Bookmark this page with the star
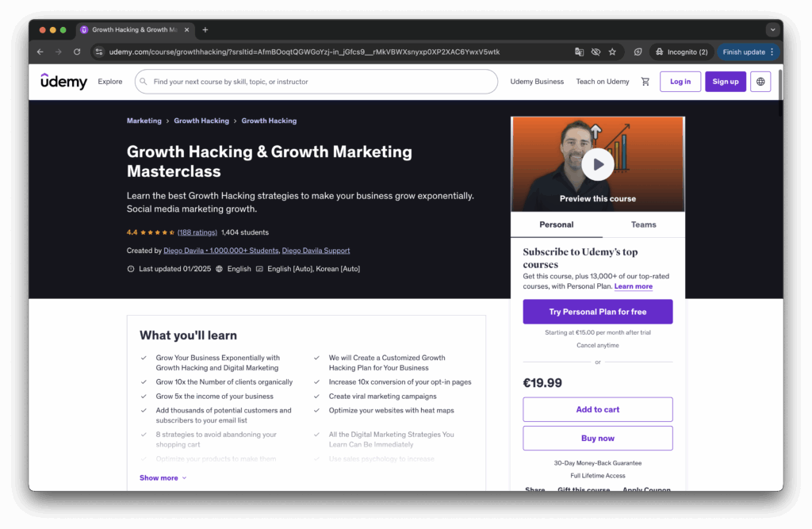Screen dimensions: 812x529 [x=613, y=52]
